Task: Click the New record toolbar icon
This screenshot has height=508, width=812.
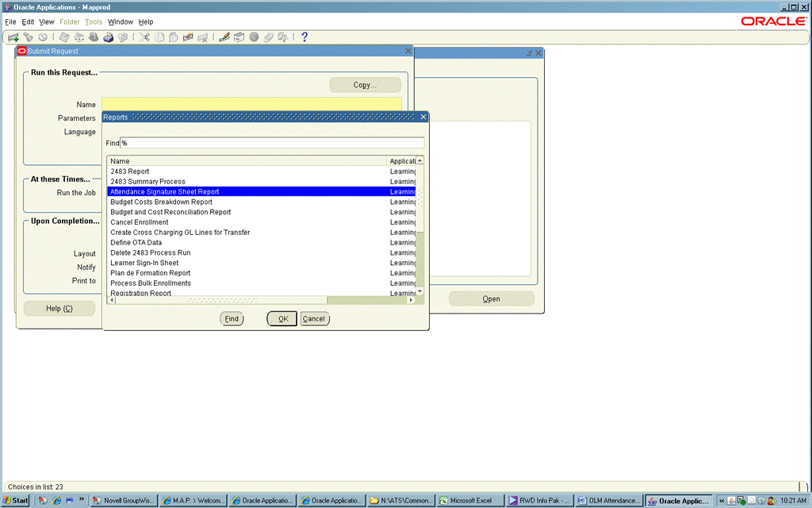Action: click(13, 37)
